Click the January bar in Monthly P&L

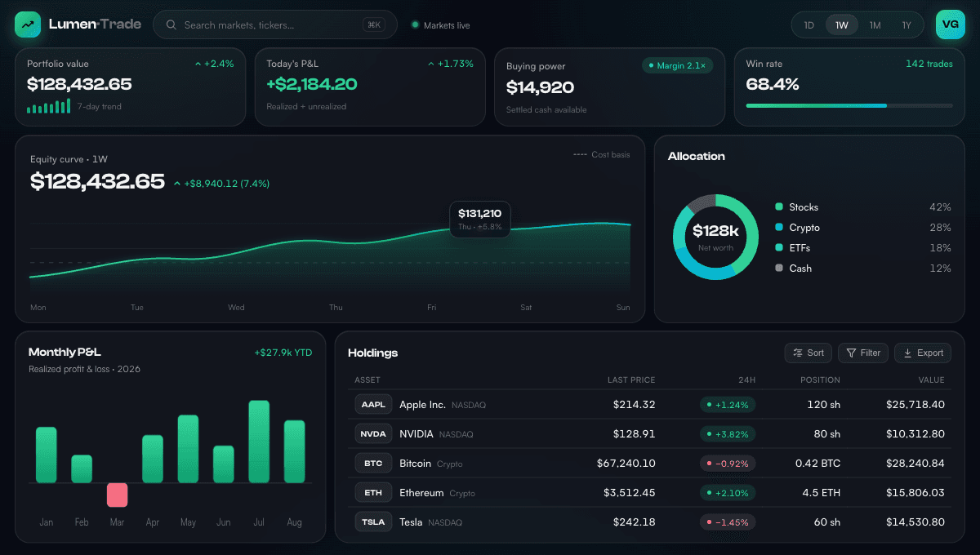coord(47,455)
